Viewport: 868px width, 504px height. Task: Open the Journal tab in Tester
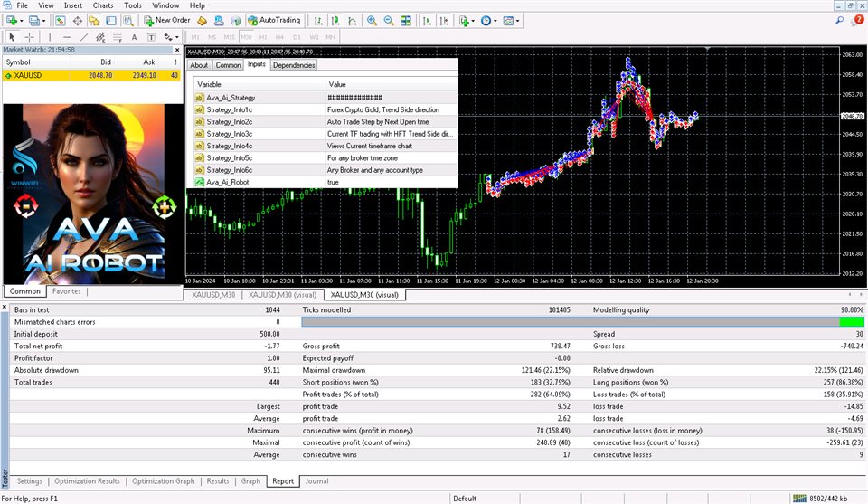316,481
